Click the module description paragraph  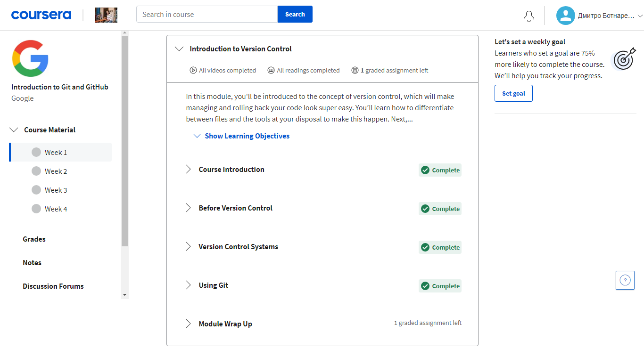[320, 108]
